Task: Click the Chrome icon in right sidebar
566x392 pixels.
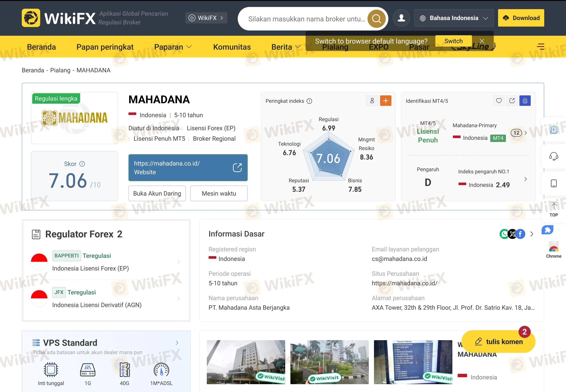Action: point(554,250)
